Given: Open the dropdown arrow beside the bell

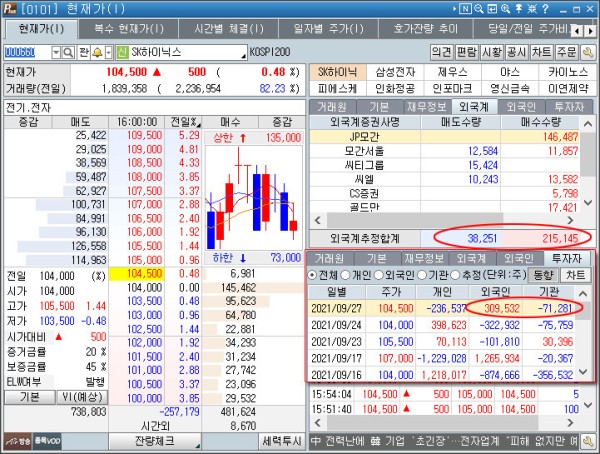Looking at the screenshot, I should [109, 52].
